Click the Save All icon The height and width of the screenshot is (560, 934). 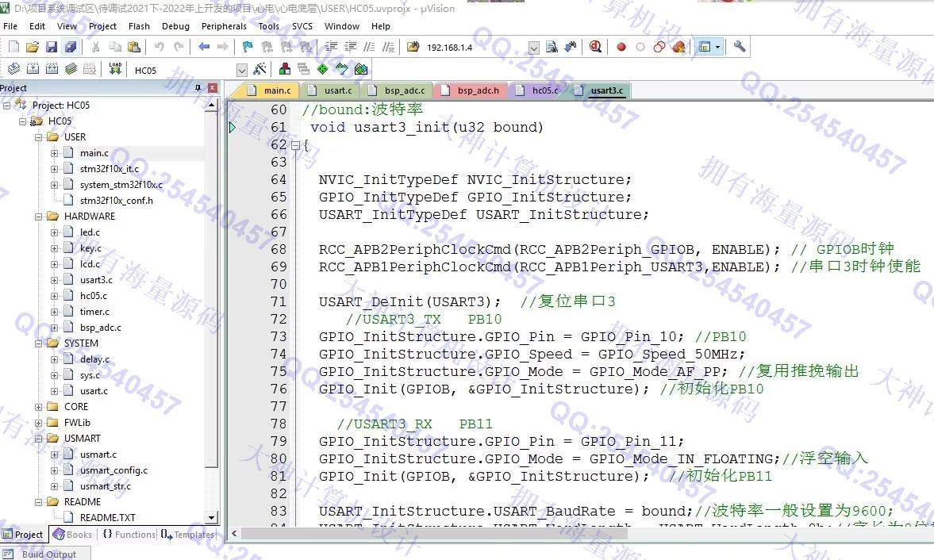tap(71, 47)
